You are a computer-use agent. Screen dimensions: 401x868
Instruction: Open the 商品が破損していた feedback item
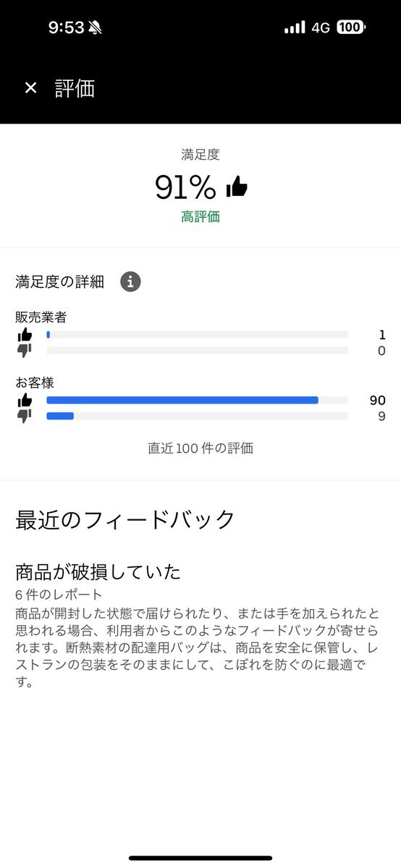point(98,571)
